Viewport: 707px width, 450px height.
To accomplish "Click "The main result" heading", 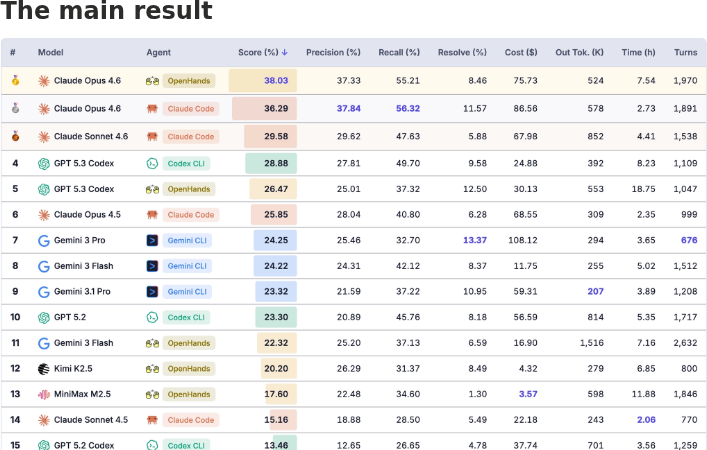I will point(106,10).
